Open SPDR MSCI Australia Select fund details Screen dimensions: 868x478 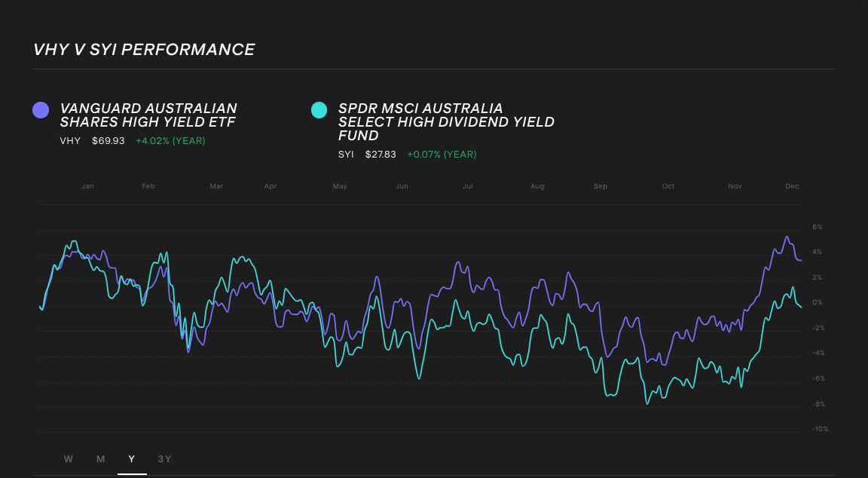tap(448, 121)
